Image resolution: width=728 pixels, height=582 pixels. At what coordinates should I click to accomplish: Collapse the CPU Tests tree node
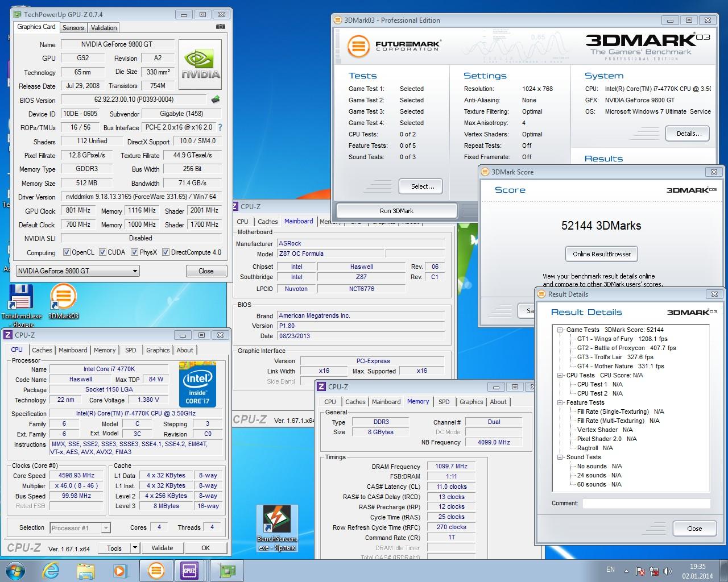click(x=560, y=375)
